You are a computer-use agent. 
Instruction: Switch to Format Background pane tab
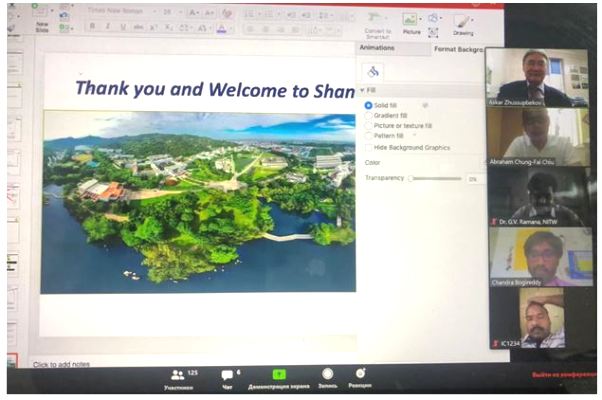458,49
